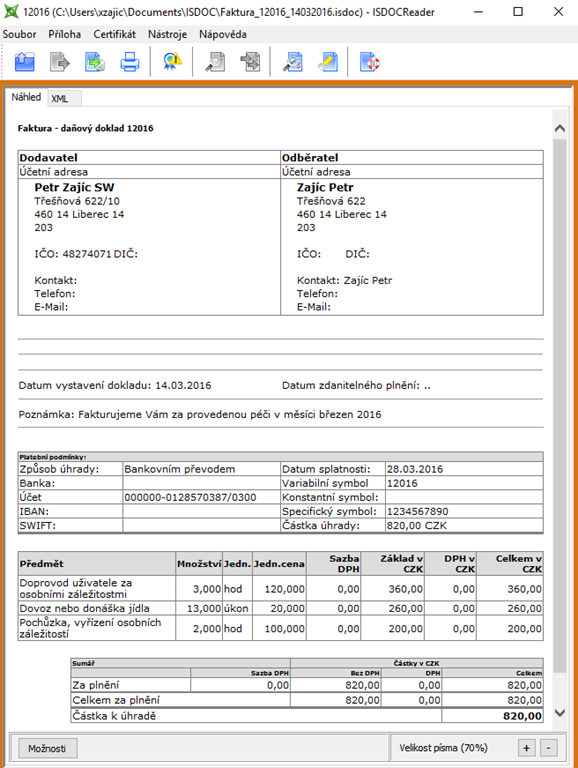Increase font size with the plus button

(526, 748)
